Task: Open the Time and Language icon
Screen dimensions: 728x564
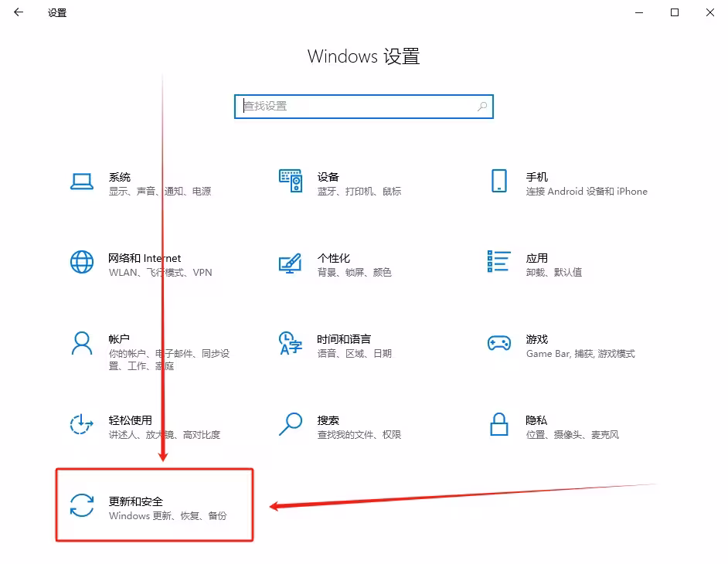Action: (x=291, y=343)
